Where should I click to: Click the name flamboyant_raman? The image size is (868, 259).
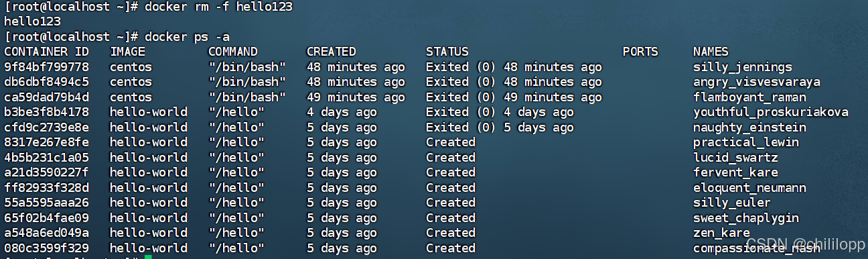click(x=749, y=97)
